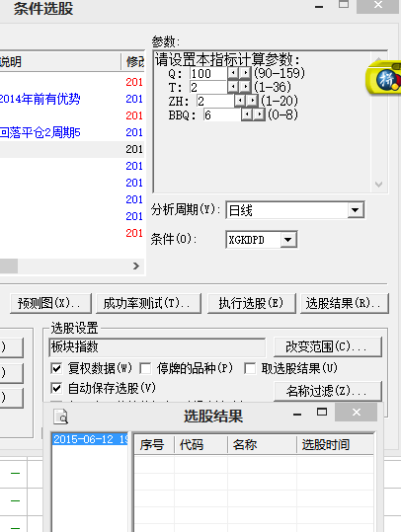Select the highlighted gray list row

pyautogui.click(x=72, y=149)
